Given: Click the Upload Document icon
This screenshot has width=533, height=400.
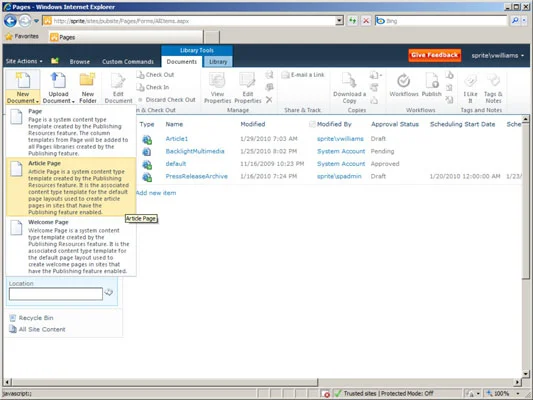Looking at the screenshot, I should 58,80.
